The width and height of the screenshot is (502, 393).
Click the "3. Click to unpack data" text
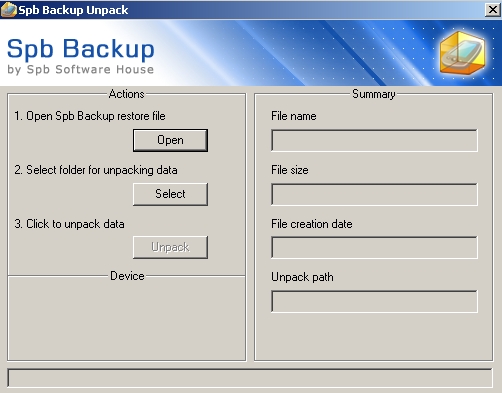[69, 224]
